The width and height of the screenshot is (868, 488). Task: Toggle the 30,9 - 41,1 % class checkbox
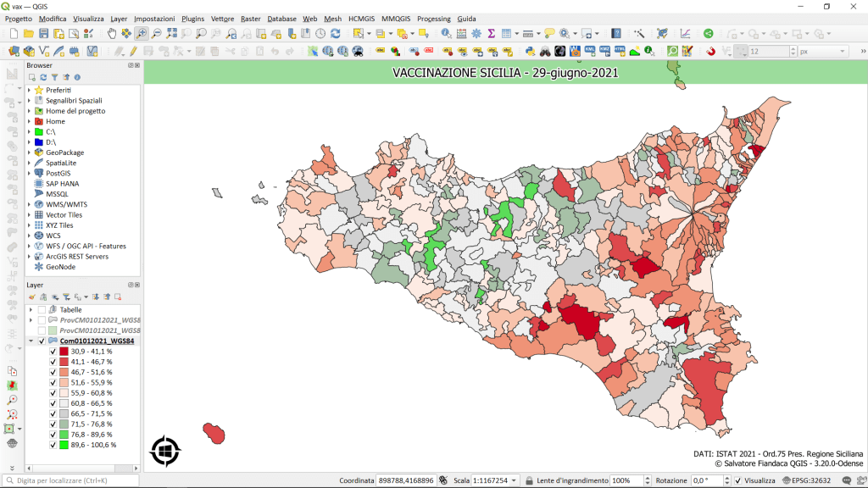53,352
